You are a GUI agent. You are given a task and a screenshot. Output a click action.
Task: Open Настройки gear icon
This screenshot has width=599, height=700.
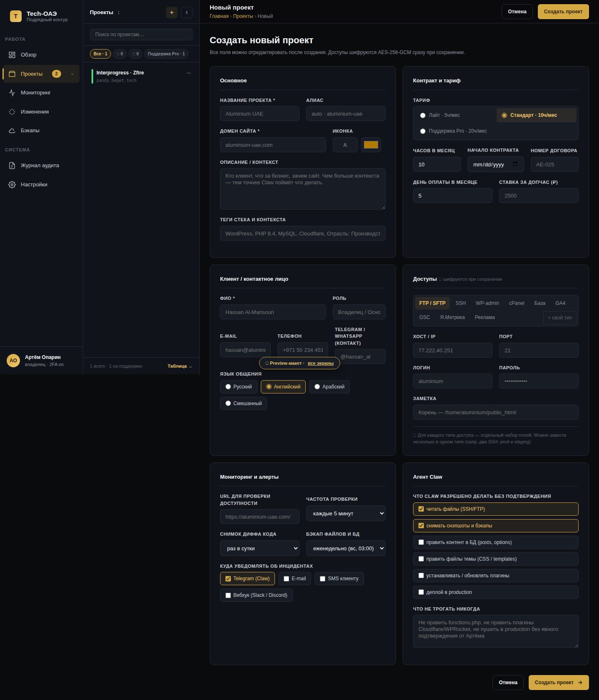[x=12, y=185]
